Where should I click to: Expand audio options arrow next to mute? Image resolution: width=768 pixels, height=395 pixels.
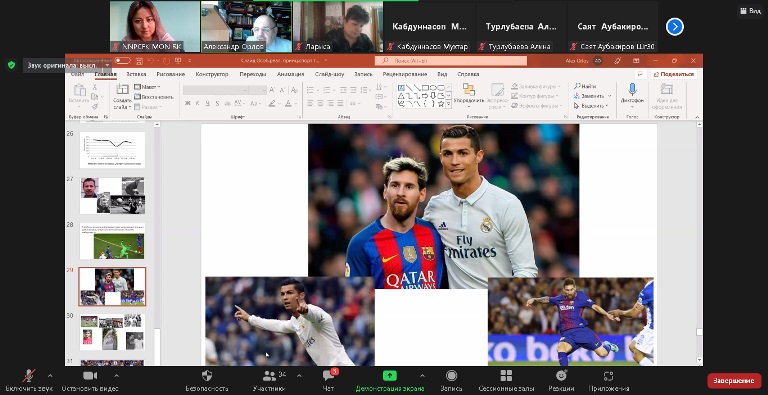coord(50,376)
